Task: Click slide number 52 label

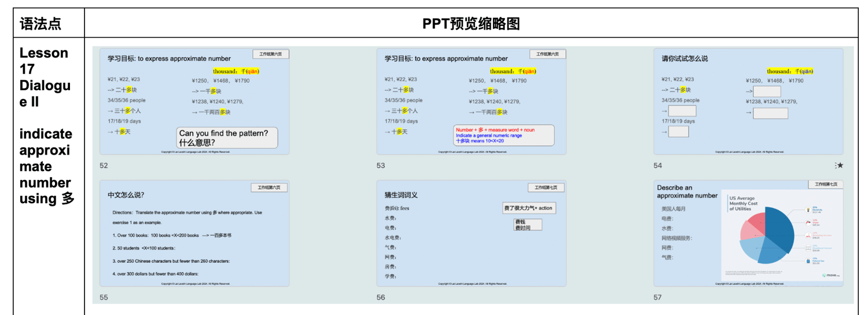Action: (104, 166)
